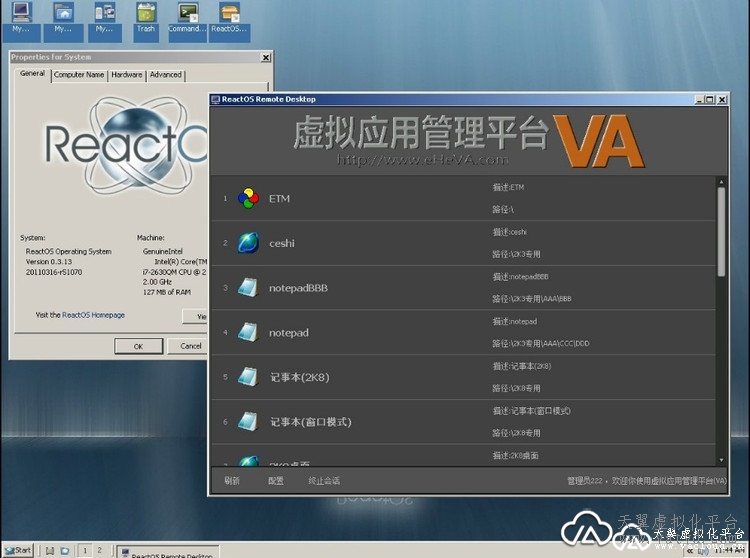Image resolution: width=750 pixels, height=558 pixels.
Task: Click 配置 in the bottom bar
Action: [x=276, y=481]
